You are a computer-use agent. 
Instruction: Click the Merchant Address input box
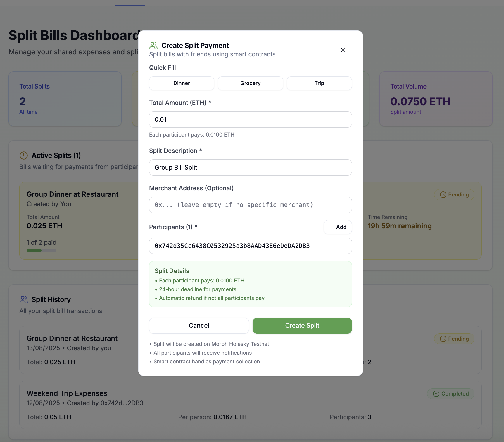point(250,205)
